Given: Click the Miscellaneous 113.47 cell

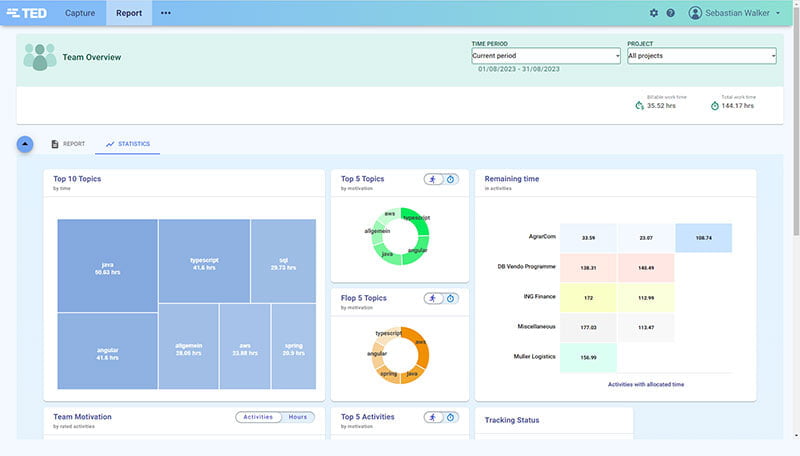Looking at the screenshot, I should (646, 327).
